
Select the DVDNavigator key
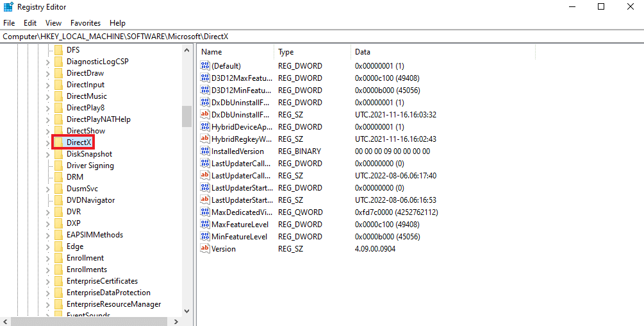[x=90, y=200]
